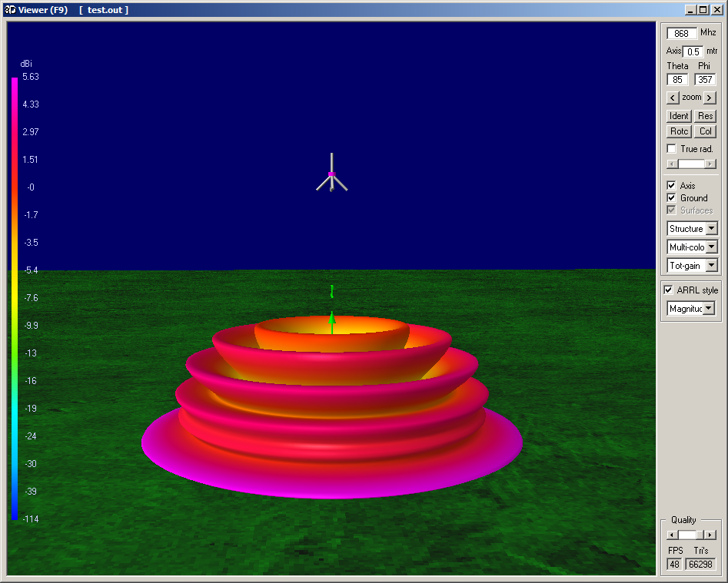Click the frequency field showing 868
728x583 pixels.
(x=682, y=33)
